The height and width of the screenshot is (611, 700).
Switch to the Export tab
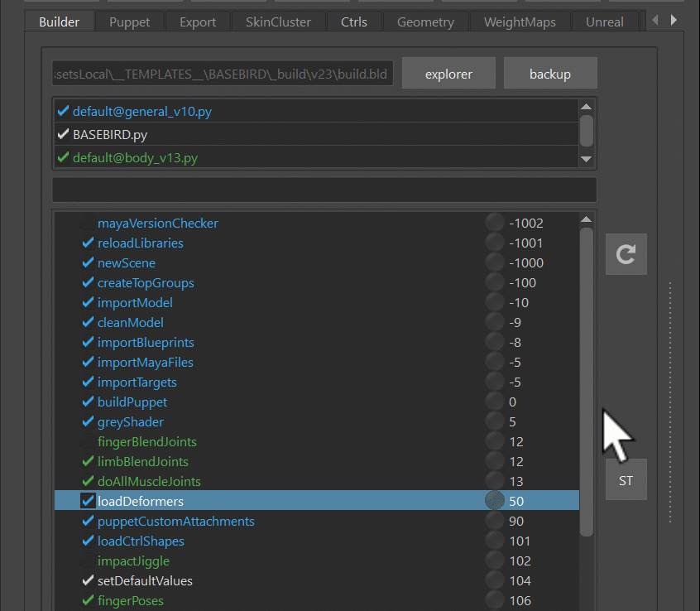click(198, 22)
